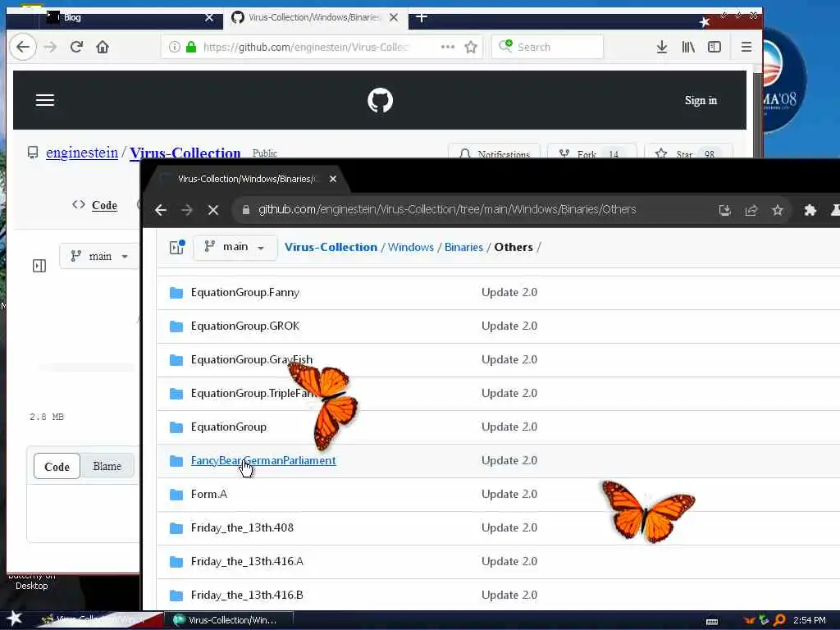This screenshot has width=840, height=630.
Task: Toggle file tree panel in Firefox window
Action: [39, 266]
